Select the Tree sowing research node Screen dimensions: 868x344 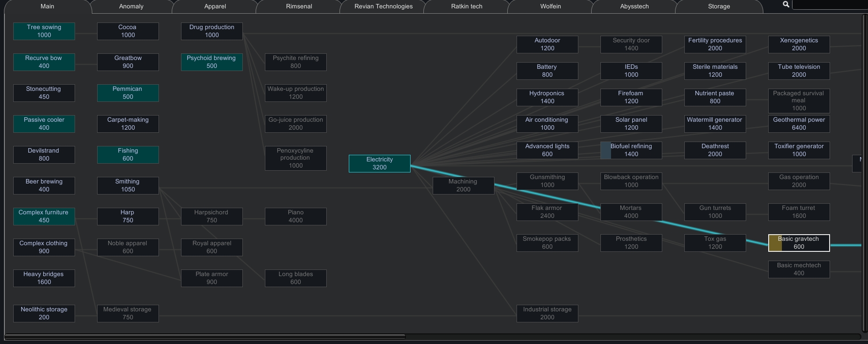click(x=44, y=31)
